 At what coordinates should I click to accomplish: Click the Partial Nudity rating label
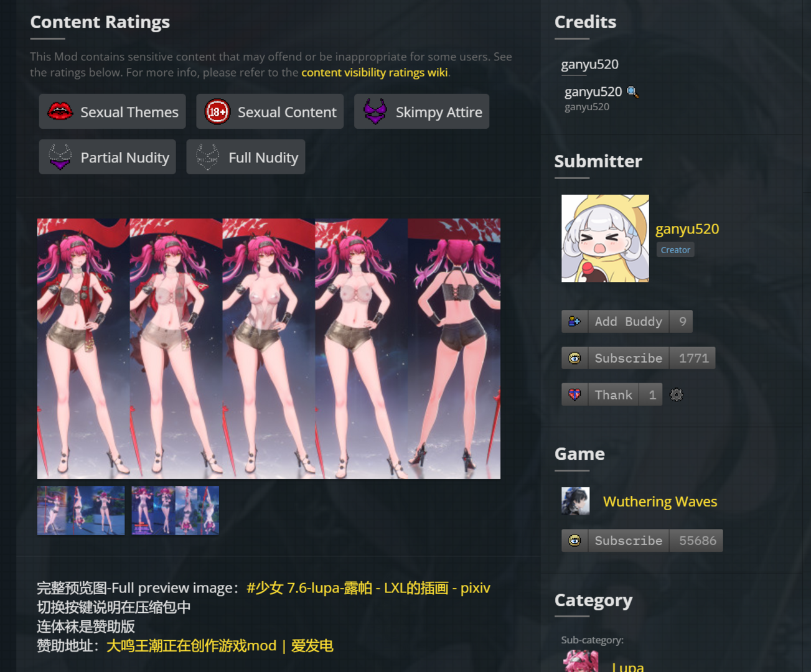pos(125,157)
